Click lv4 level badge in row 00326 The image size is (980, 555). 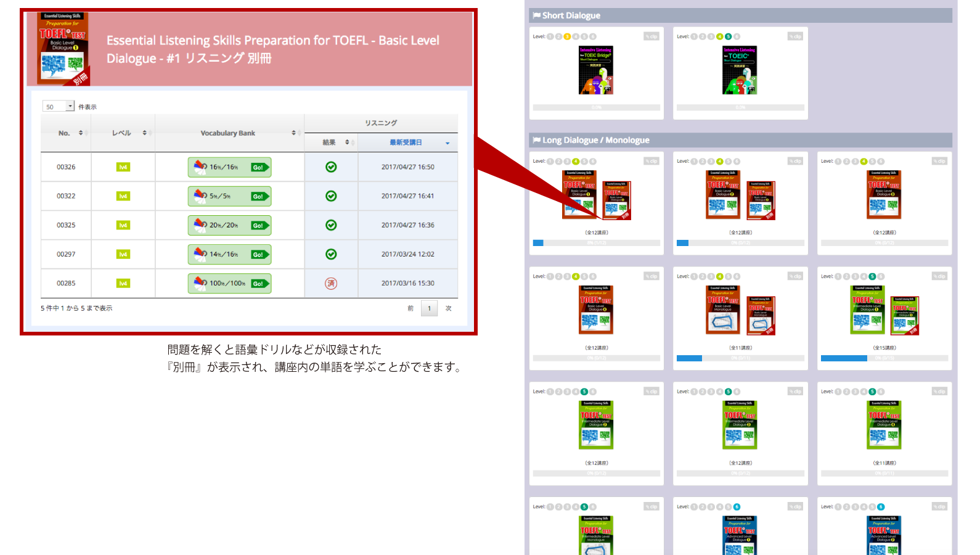click(123, 167)
